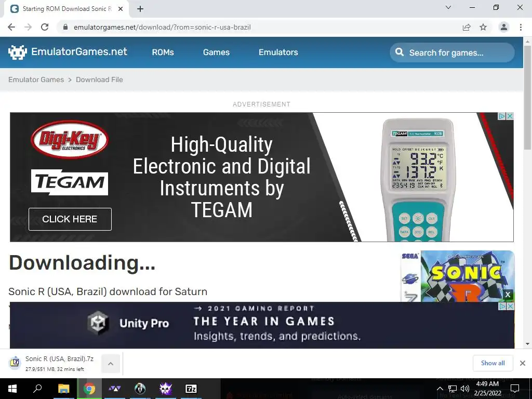Screen dimensions: 532x399
Task: Open the clock and date flyout
Action: 487,389
